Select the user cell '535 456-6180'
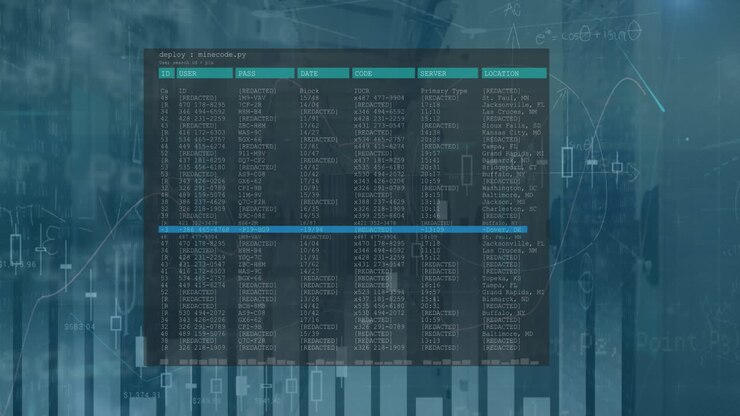 202,168
